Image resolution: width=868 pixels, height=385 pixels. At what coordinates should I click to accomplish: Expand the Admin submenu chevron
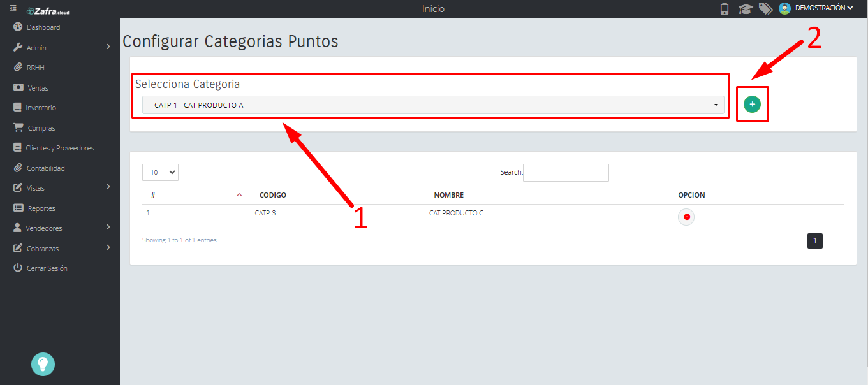108,47
